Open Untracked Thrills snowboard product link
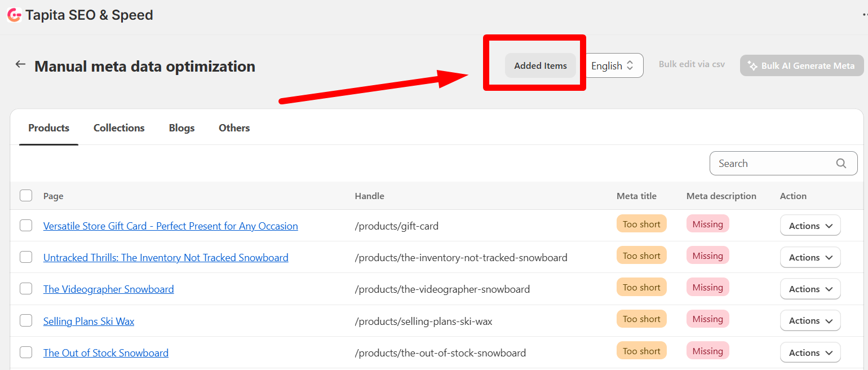Image resolution: width=868 pixels, height=370 pixels. 166,258
